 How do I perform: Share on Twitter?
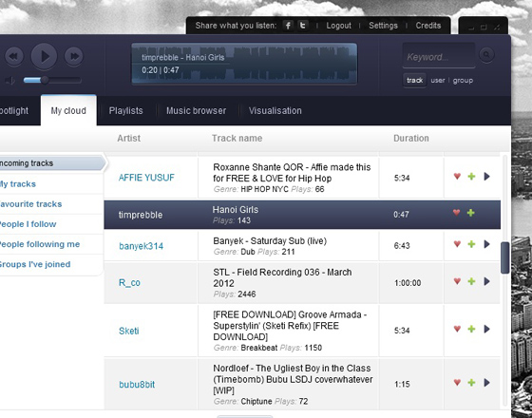coord(303,26)
